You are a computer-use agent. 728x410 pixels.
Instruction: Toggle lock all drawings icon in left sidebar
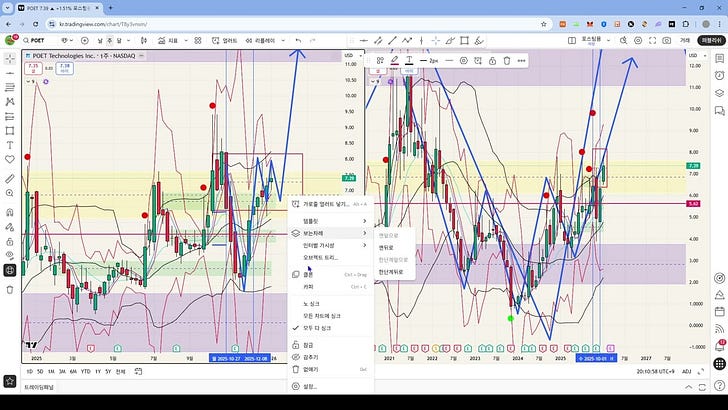[x=10, y=241]
